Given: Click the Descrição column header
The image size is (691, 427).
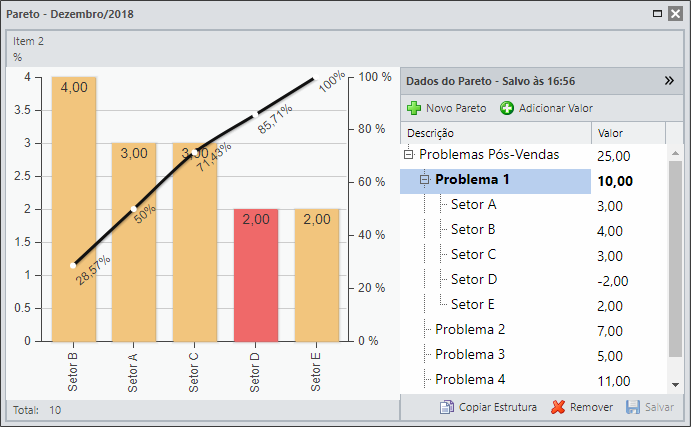Looking at the screenshot, I should pos(496,133).
